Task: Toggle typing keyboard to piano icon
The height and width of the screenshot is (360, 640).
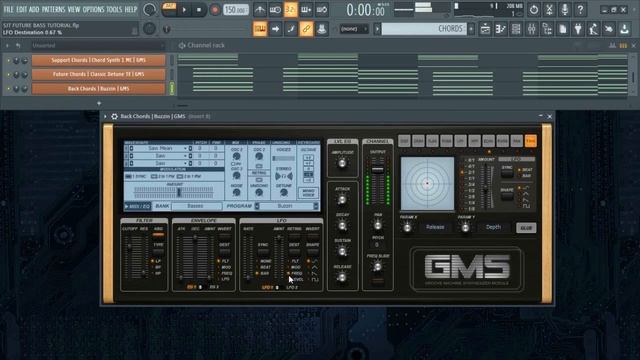Action: 260,29
